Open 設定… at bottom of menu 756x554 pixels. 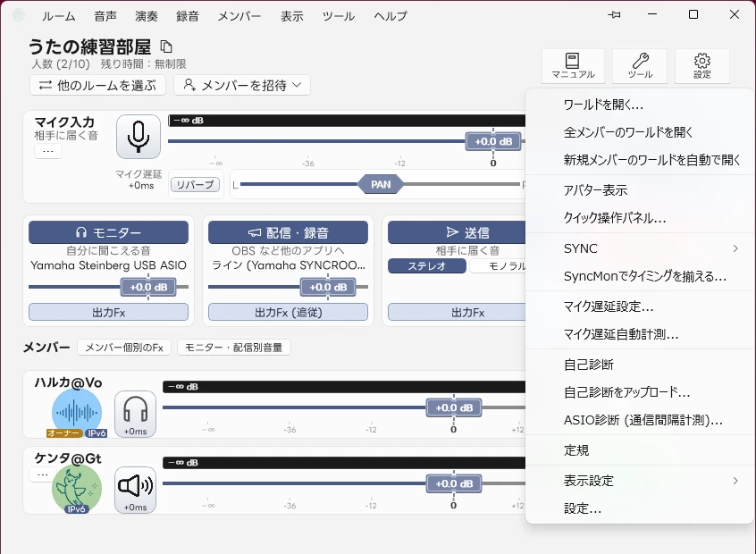coord(639,508)
